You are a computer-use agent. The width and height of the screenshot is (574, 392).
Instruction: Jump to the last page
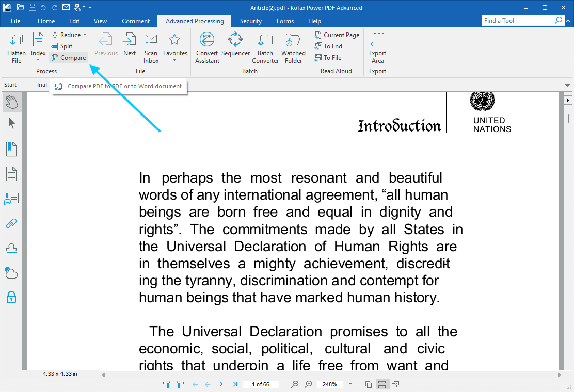233,384
